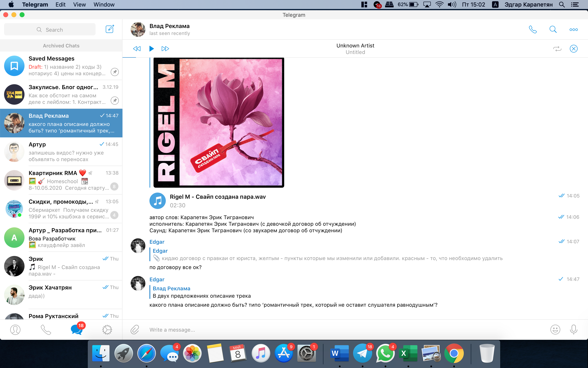This screenshot has height=368, width=588.
Task: Click the pin icon on Saved Messages
Action: (115, 72)
